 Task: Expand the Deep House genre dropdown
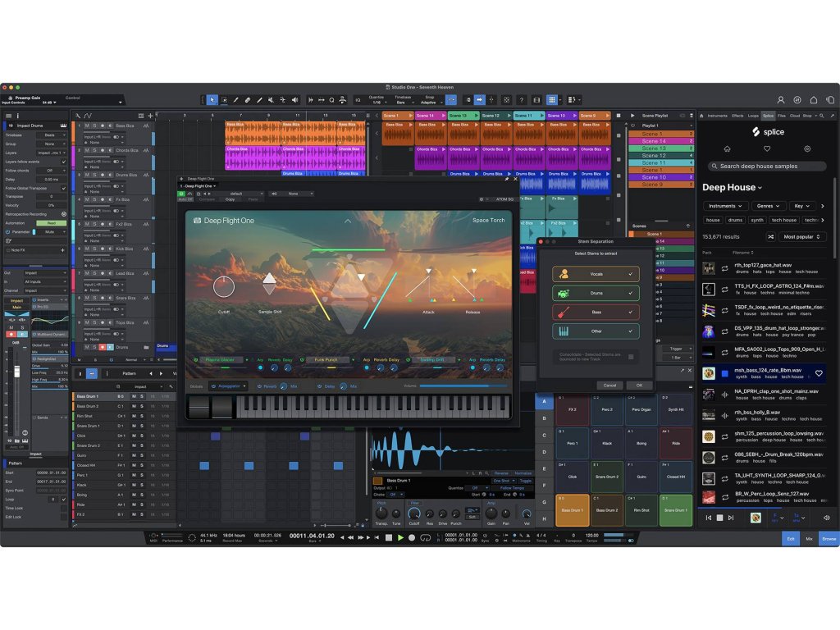point(733,188)
